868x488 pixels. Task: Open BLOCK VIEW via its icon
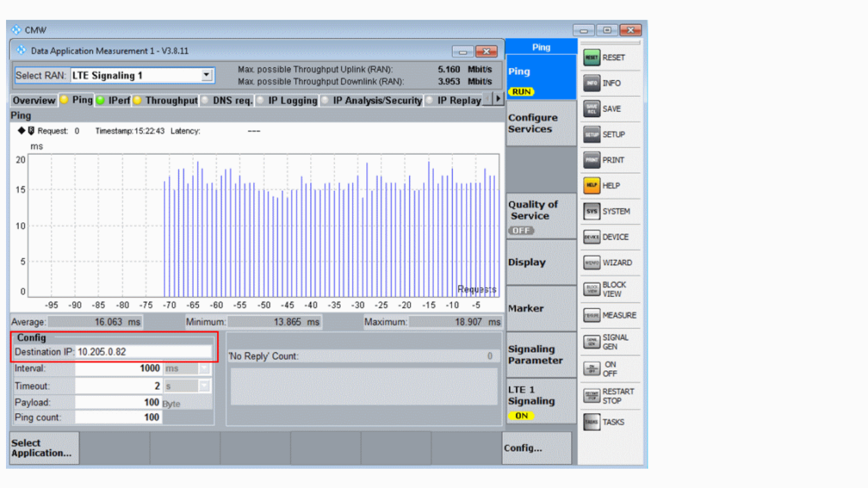tap(592, 289)
